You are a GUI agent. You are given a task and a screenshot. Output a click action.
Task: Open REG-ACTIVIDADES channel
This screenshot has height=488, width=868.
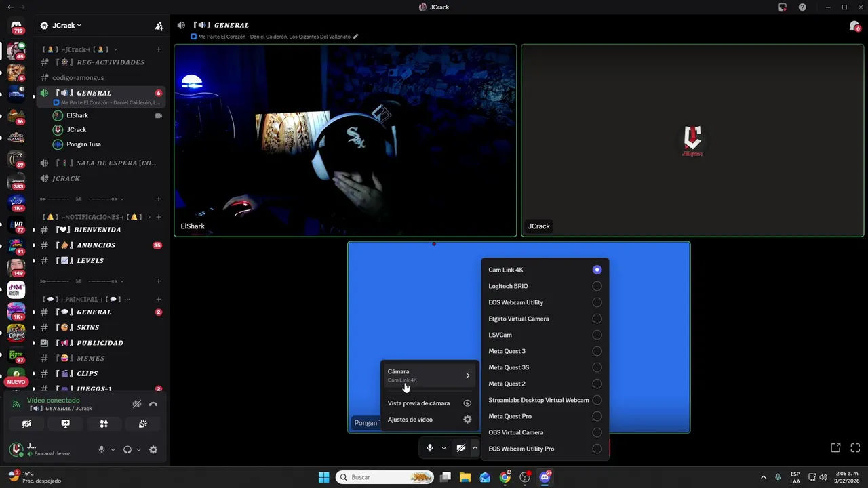pyautogui.click(x=100, y=62)
